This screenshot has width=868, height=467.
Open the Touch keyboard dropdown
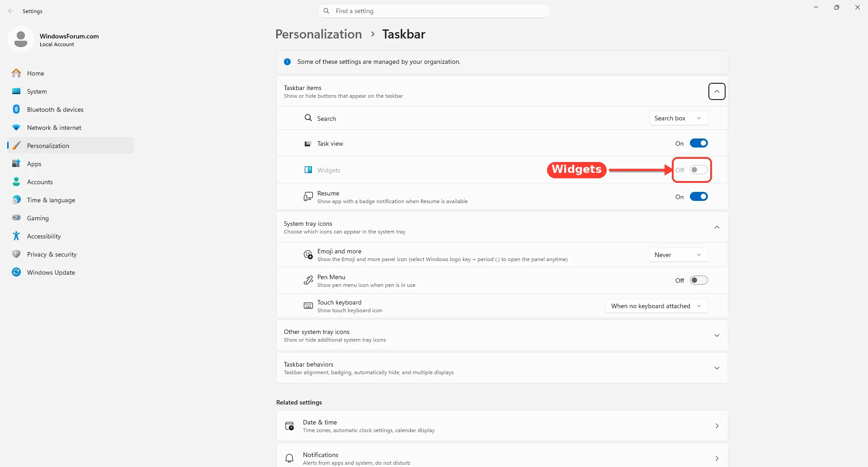coord(656,306)
